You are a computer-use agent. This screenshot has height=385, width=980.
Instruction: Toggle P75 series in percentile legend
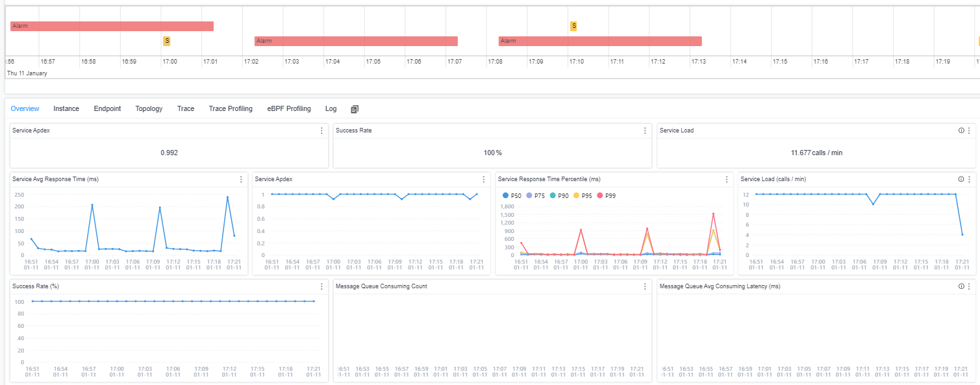537,195
